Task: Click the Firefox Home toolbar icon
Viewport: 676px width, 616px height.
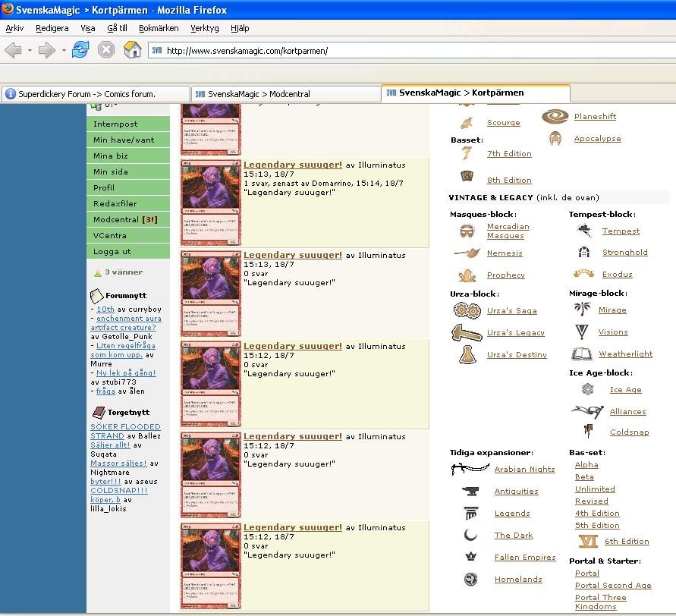Action: pyautogui.click(x=133, y=50)
